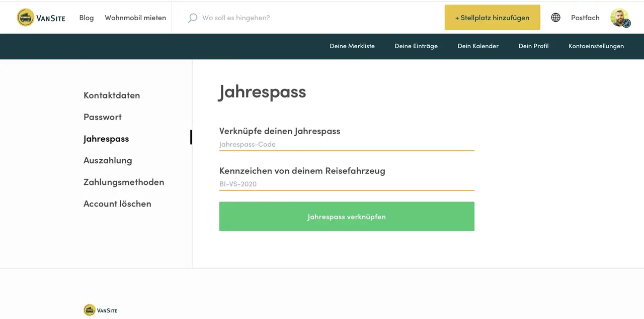This screenshot has width=644, height=319.
Task: Click the search magnifier icon
Action: [x=192, y=18]
